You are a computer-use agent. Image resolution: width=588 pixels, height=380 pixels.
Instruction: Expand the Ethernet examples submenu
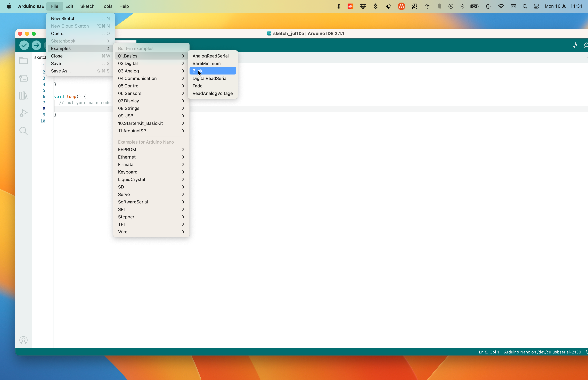[x=151, y=157]
